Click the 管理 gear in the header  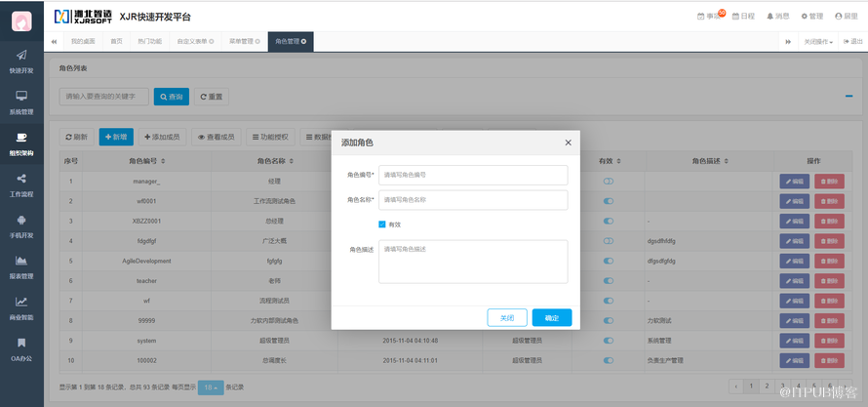(x=811, y=17)
